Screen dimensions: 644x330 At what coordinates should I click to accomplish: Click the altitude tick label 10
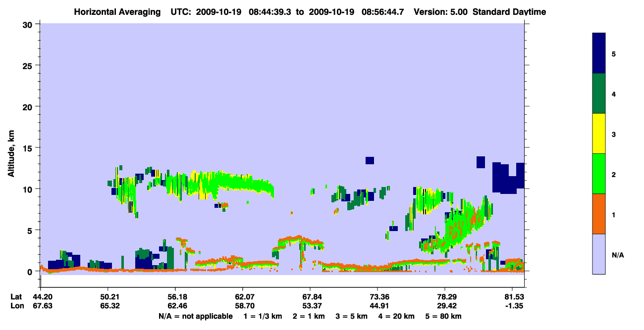[29, 189]
